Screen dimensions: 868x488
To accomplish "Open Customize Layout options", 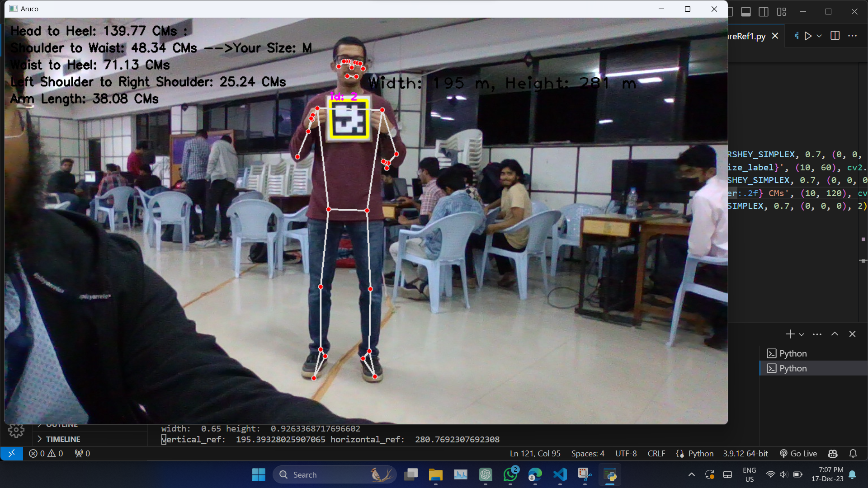I will tap(782, 12).
